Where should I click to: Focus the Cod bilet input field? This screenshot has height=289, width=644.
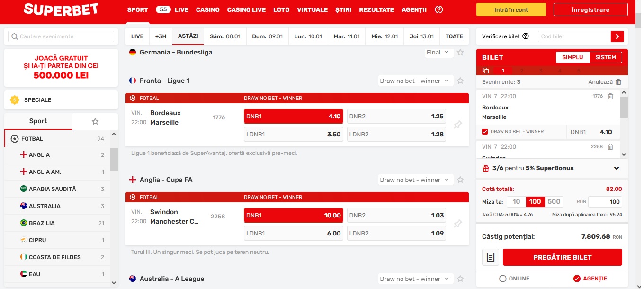coord(574,36)
